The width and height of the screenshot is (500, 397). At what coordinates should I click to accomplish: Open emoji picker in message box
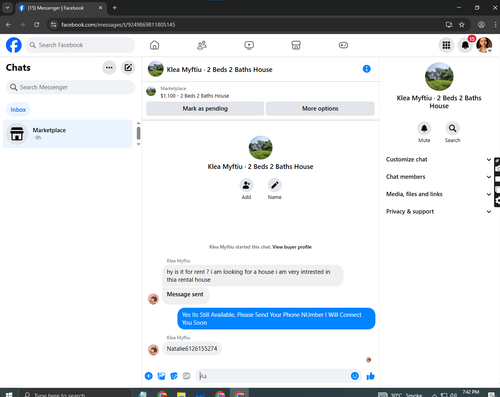pos(355,376)
